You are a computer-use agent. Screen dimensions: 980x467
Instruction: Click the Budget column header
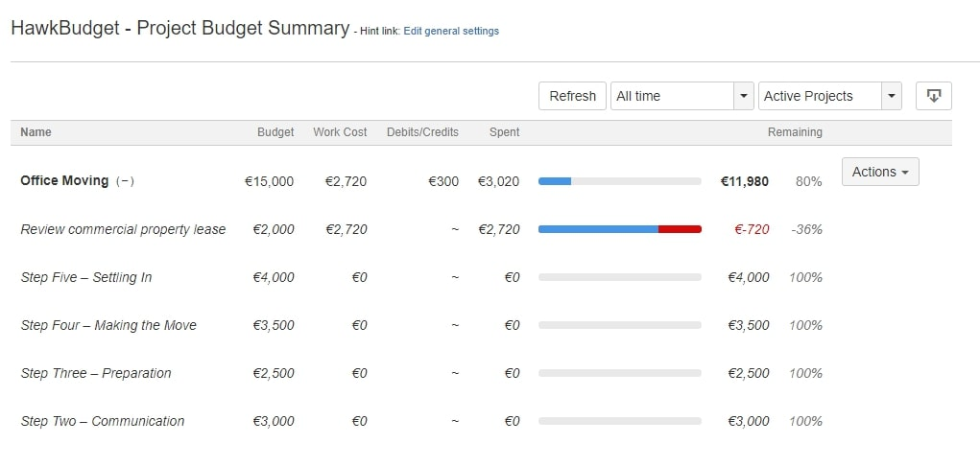275,132
